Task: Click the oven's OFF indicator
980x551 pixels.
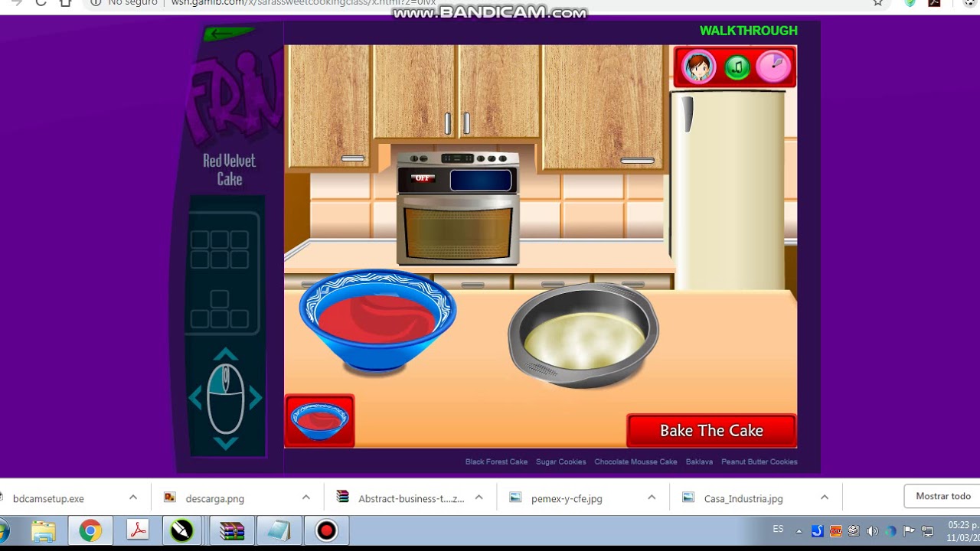Action: pyautogui.click(x=422, y=178)
